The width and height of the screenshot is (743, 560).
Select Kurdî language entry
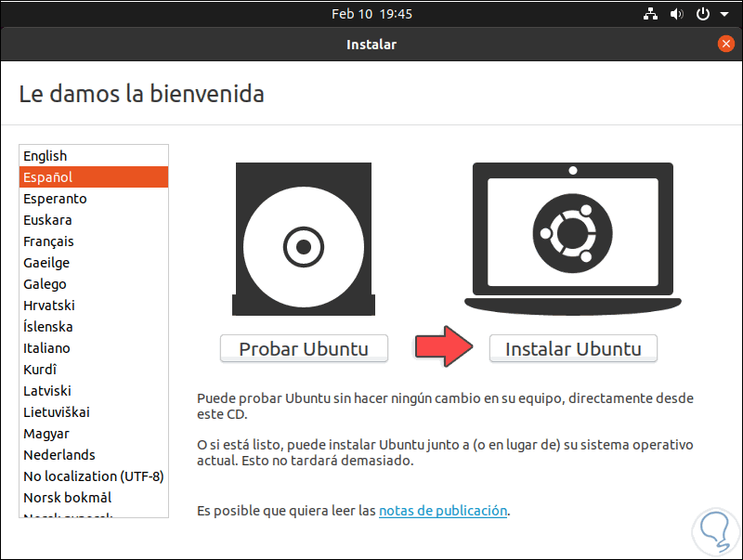click(x=94, y=369)
